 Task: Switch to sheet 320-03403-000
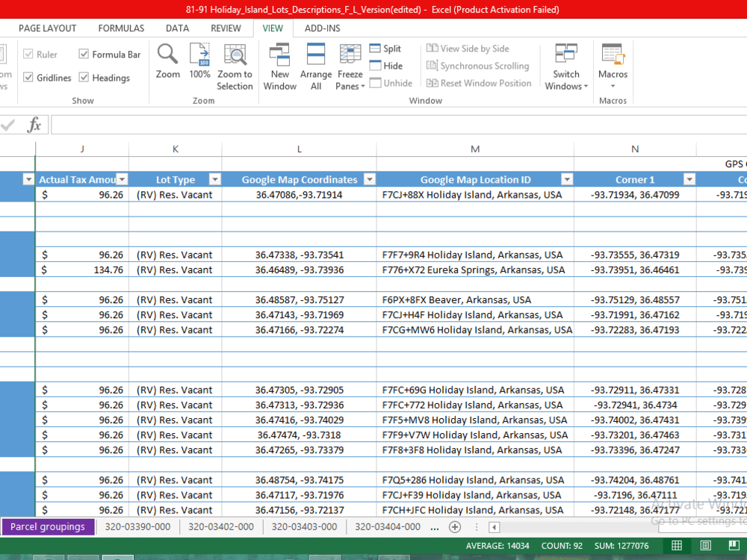tap(305, 526)
